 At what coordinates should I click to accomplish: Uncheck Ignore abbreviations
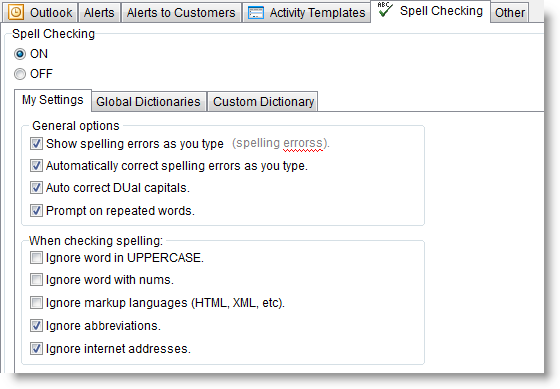36,325
